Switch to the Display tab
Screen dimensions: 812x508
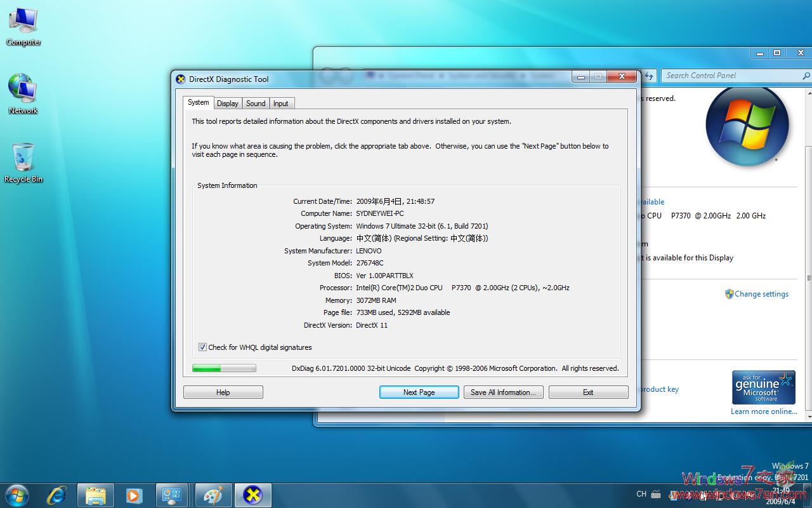(227, 104)
